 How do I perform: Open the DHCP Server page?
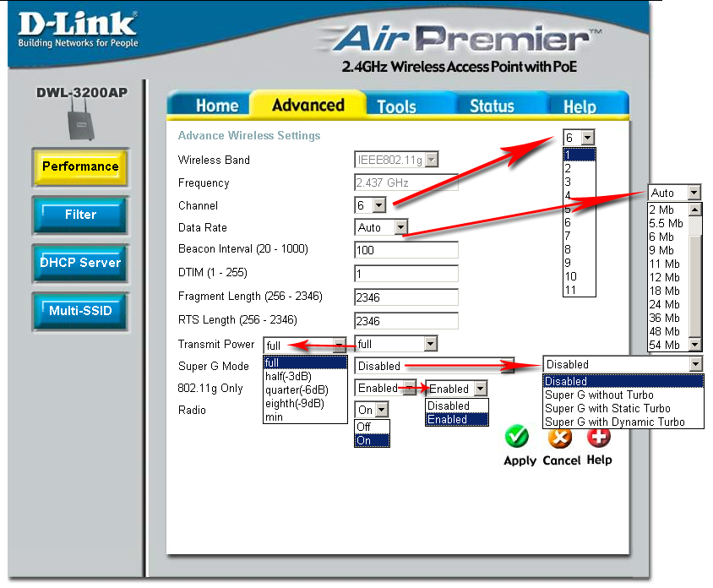point(80,263)
